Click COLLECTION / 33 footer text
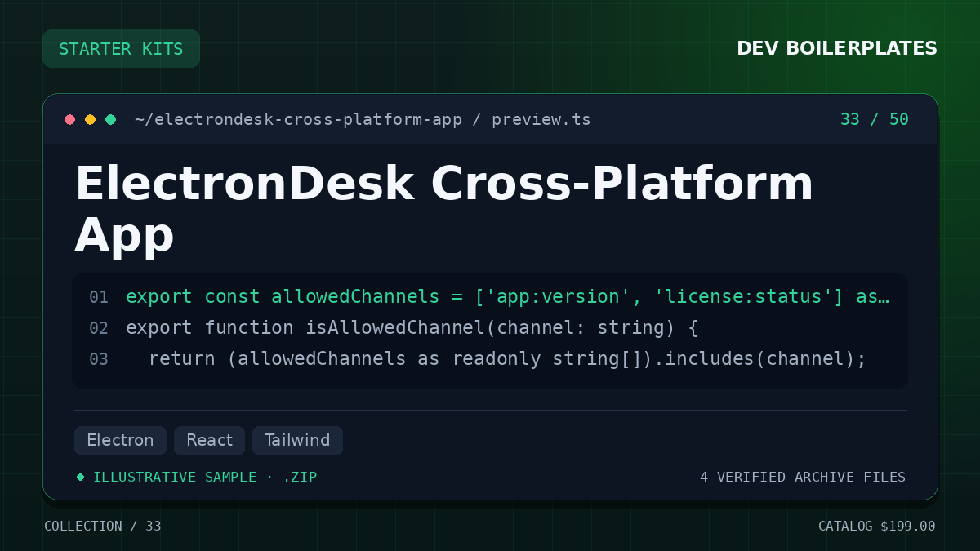Screen dimensions: 980x551 pos(103,527)
